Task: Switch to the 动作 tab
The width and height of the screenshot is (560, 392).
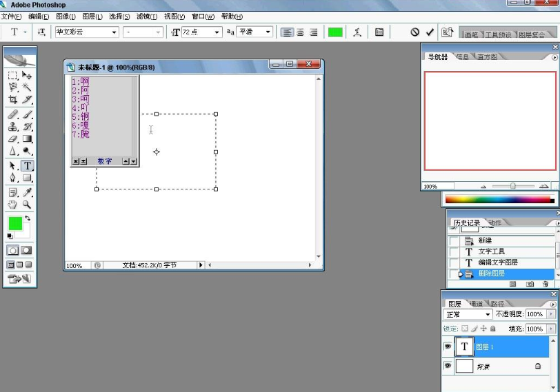Action: click(x=495, y=223)
